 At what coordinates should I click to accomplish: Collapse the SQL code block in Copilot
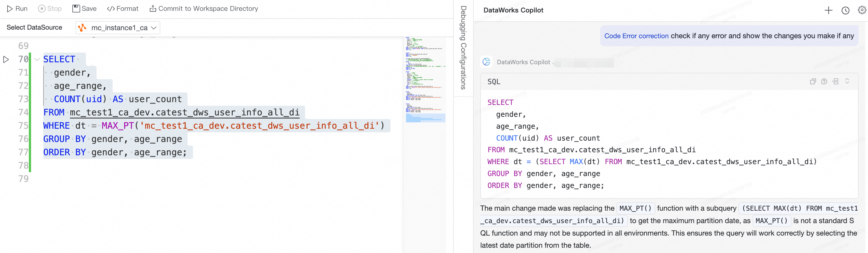pos(847,81)
